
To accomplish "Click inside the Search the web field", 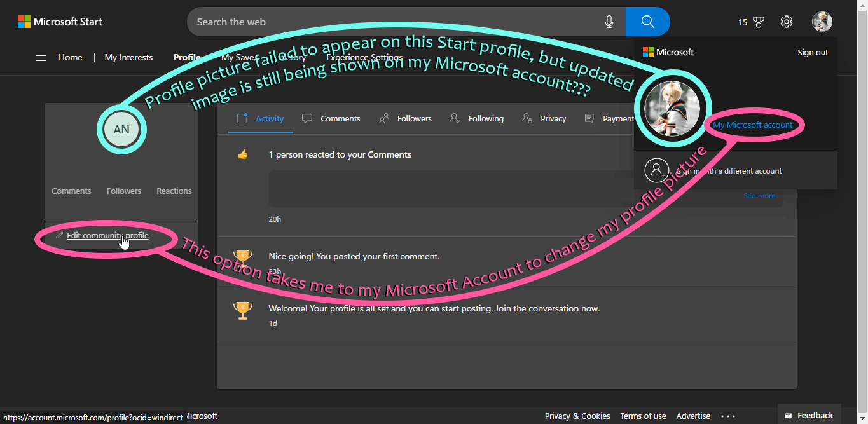I will pyautogui.click(x=382, y=21).
